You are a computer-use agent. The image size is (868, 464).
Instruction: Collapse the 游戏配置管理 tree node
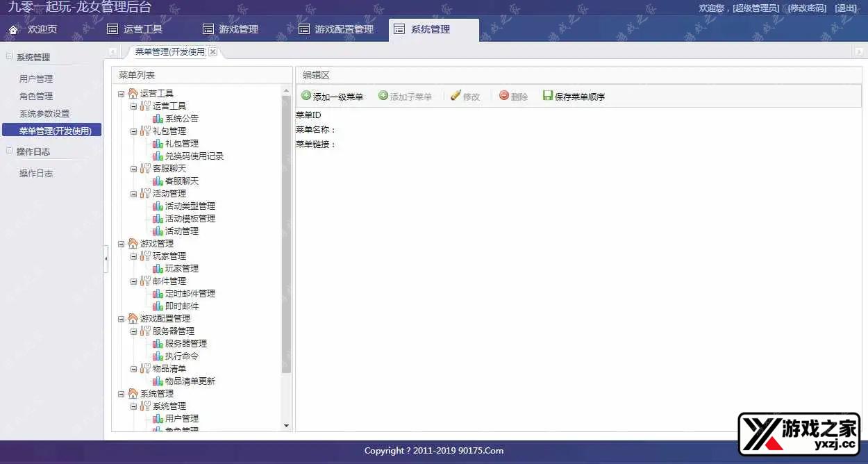tap(122, 319)
